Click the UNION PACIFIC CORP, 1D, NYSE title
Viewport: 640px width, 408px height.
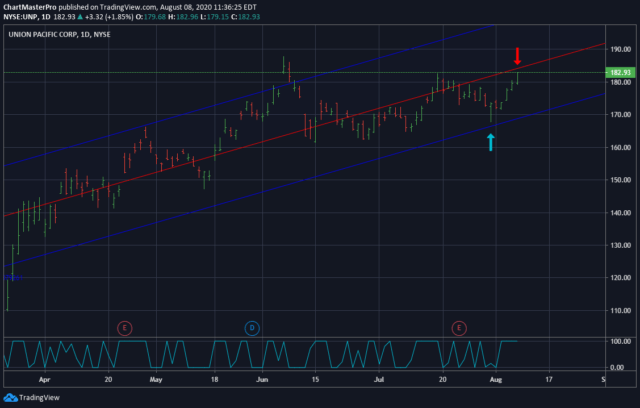(59, 35)
